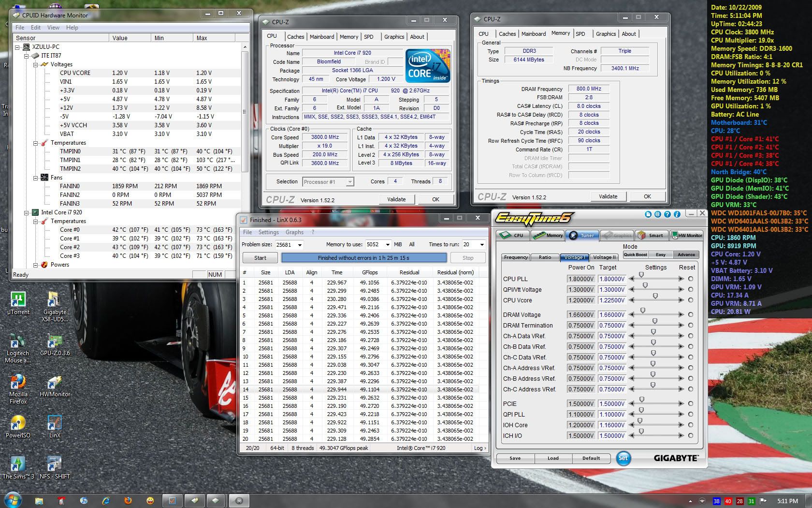Open the EasyTune6 info icon
Image resolution: width=812 pixels, height=508 pixels.
tap(677, 214)
